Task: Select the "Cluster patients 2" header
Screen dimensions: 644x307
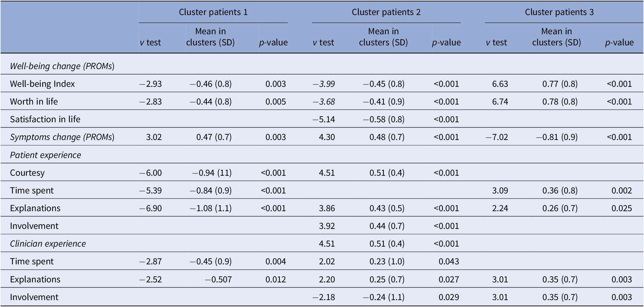Action: (x=386, y=12)
